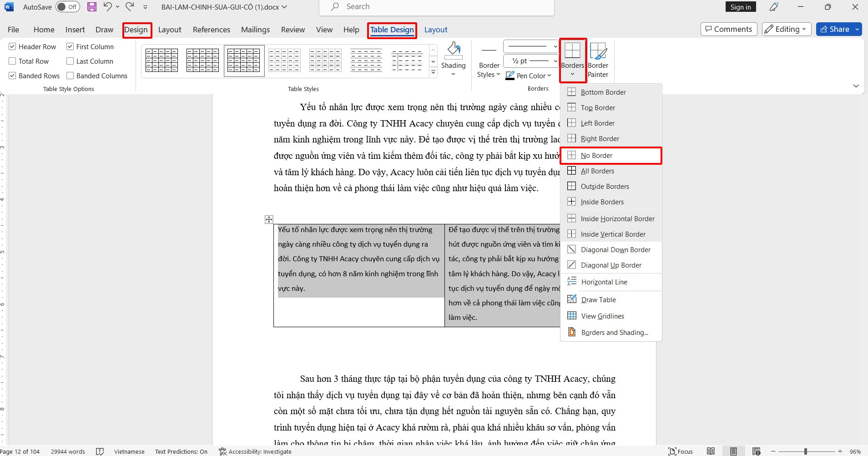This screenshot has width=868, height=456.
Task: Select the Border Painter tool
Action: 598,60
